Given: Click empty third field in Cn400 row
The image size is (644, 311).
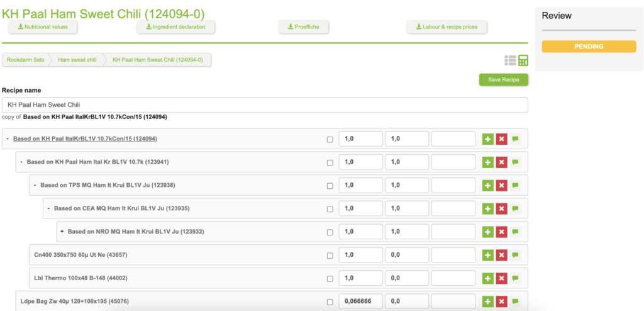Looking at the screenshot, I should (453, 255).
